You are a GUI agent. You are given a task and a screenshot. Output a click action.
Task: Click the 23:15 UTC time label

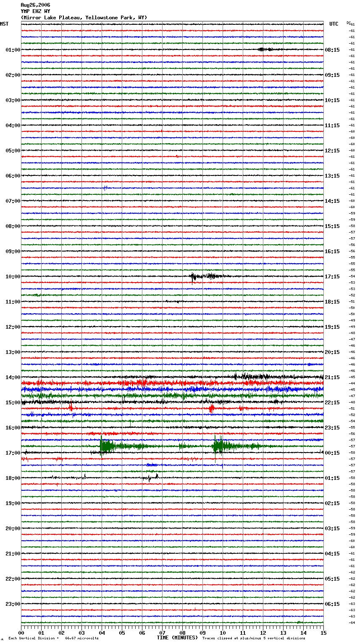(332, 428)
